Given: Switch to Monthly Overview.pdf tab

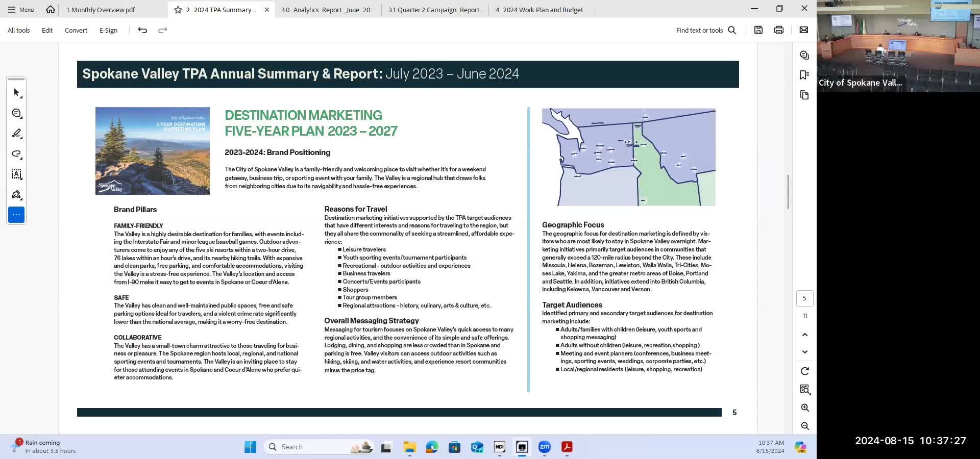Looking at the screenshot, I should 101,10.
